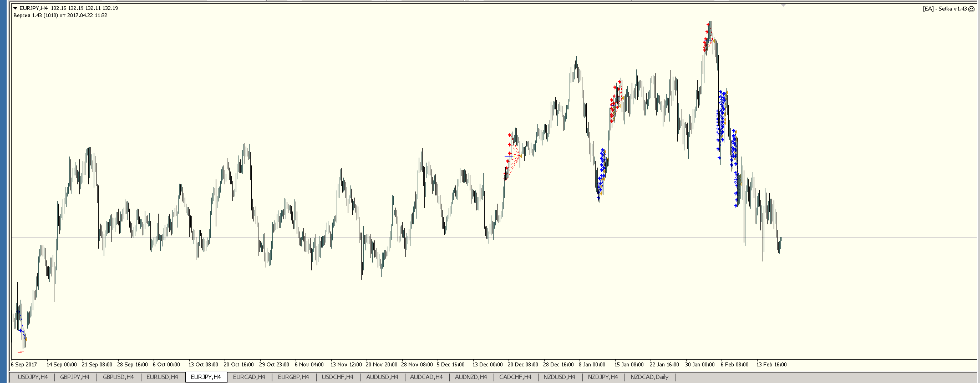Click the chart shift triangle marker at top
980x383 pixels.
click(x=783, y=5)
